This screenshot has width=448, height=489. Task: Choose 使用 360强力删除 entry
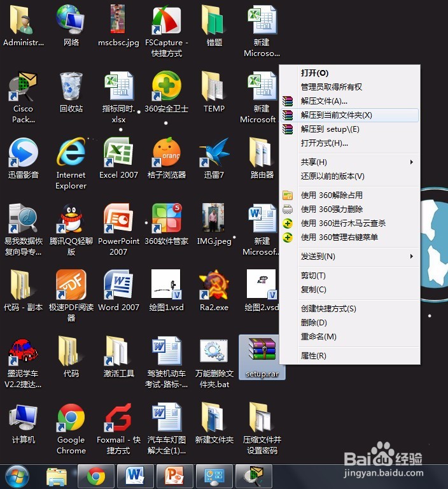pos(349,209)
